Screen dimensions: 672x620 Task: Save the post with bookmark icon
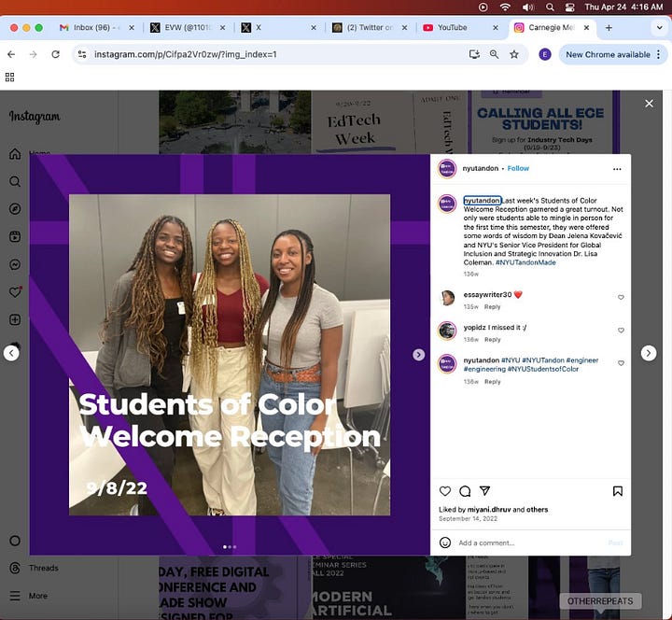(618, 491)
